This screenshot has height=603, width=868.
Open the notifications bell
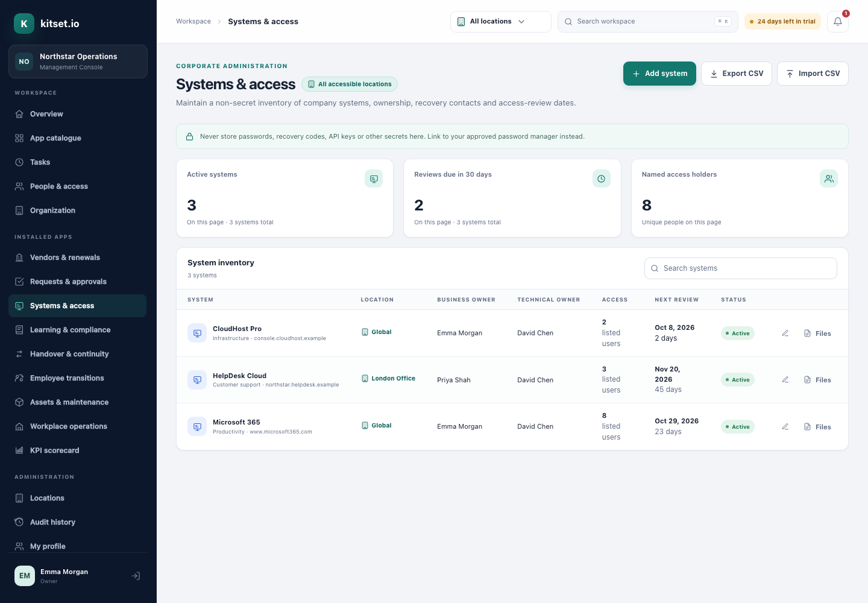(x=837, y=22)
